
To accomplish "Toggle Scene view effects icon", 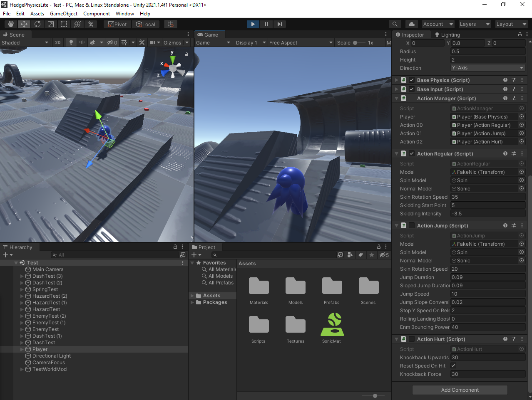I will tap(92, 42).
